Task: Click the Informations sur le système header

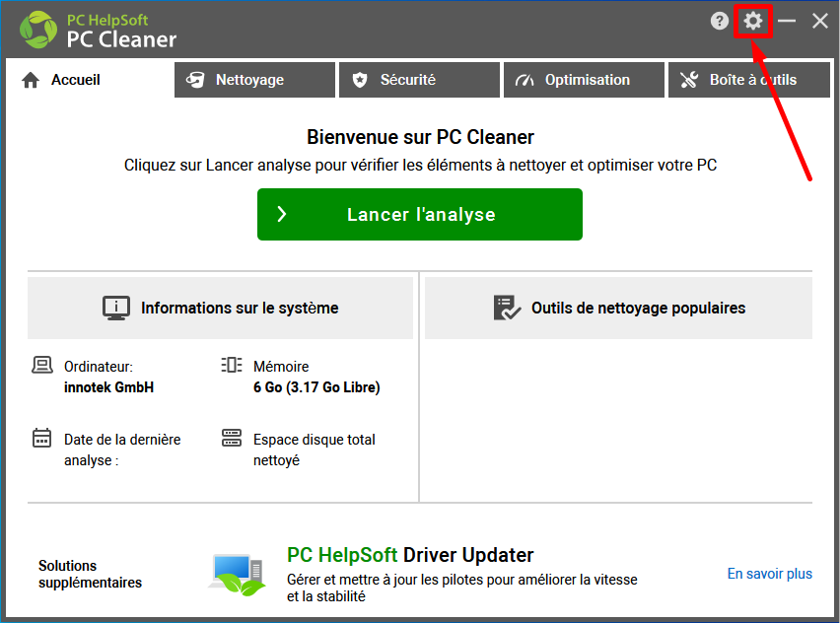Action: (x=220, y=308)
